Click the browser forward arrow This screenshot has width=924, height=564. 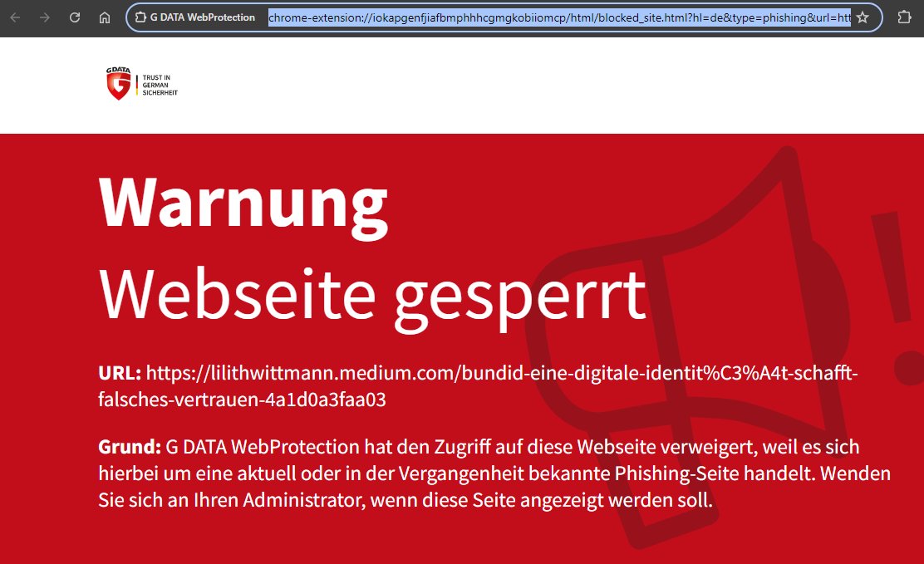[45, 17]
